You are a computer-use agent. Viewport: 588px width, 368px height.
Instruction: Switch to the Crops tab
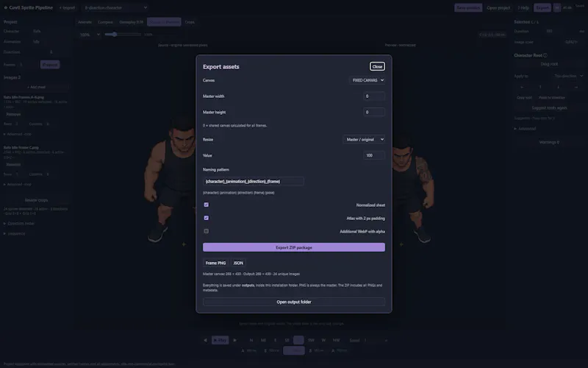tap(190, 22)
